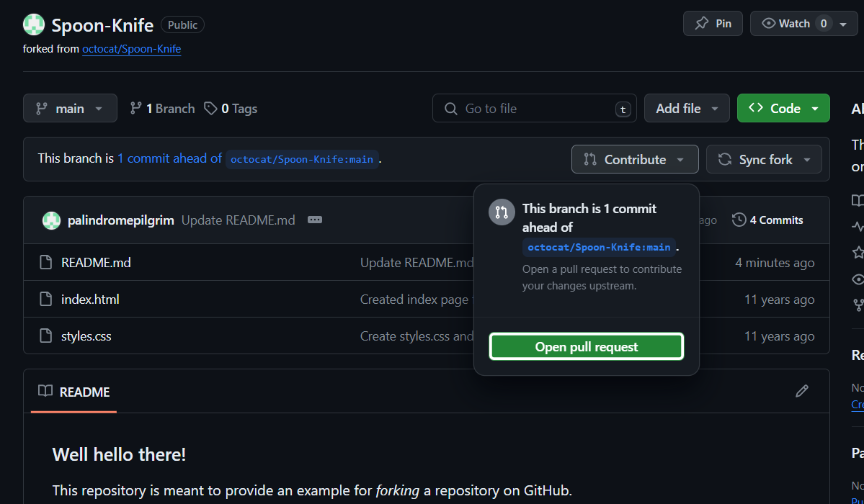Click the Open pull request button
This screenshot has width=864, height=504.
(586, 346)
